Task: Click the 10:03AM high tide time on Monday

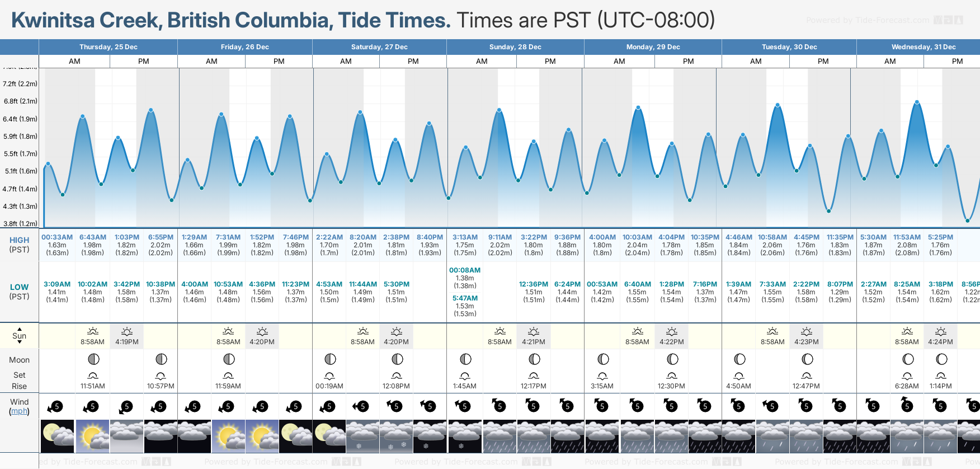Action: point(637,237)
